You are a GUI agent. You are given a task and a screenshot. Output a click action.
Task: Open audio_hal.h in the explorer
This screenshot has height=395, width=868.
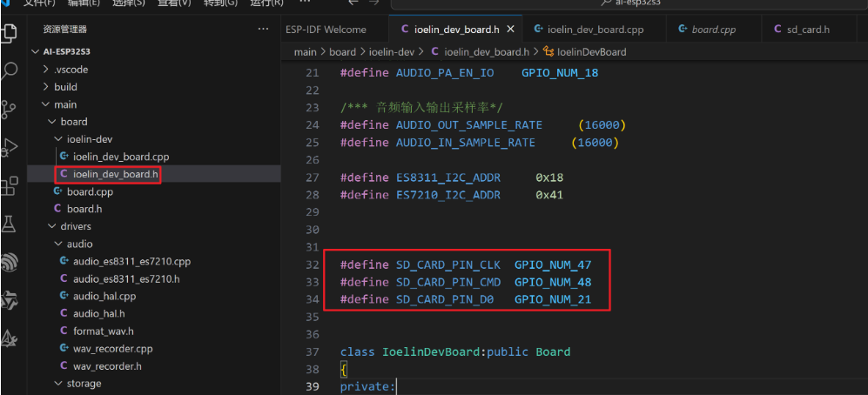click(x=98, y=314)
